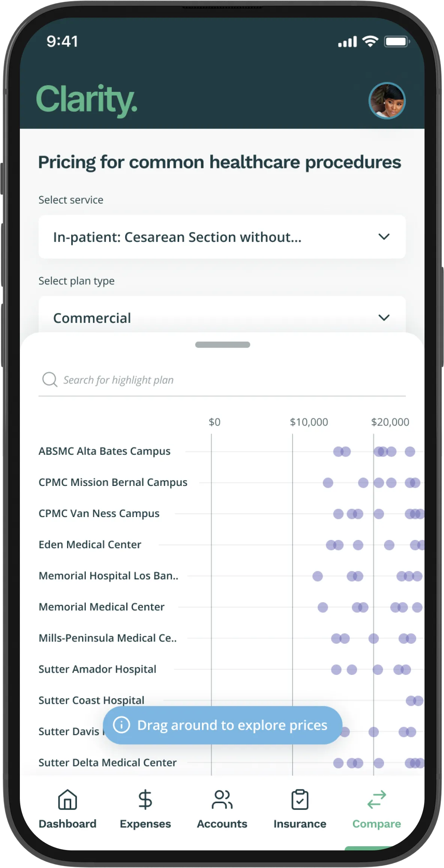
Task: Tap 'Drag around to explore prices' banner
Action: pos(232,725)
